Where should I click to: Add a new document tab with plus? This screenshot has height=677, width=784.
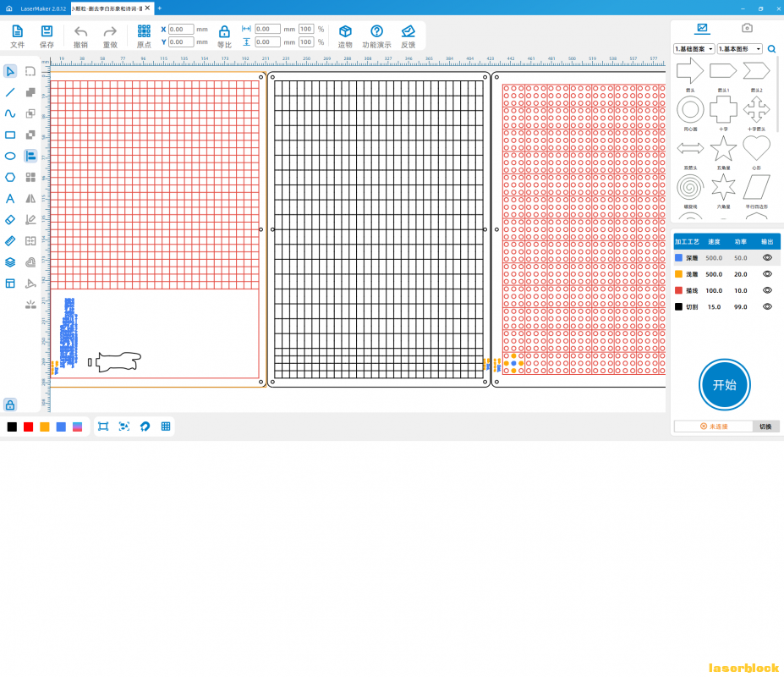[x=160, y=8]
